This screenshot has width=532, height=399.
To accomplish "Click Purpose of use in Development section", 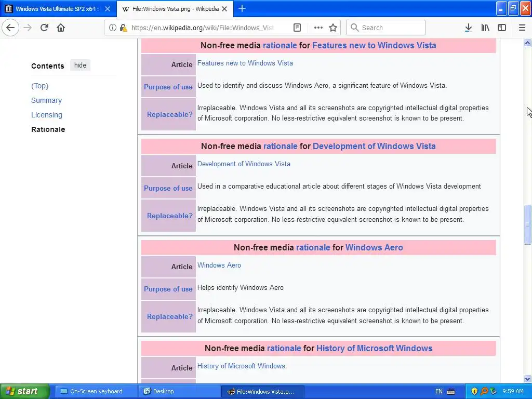I will coord(168,188).
